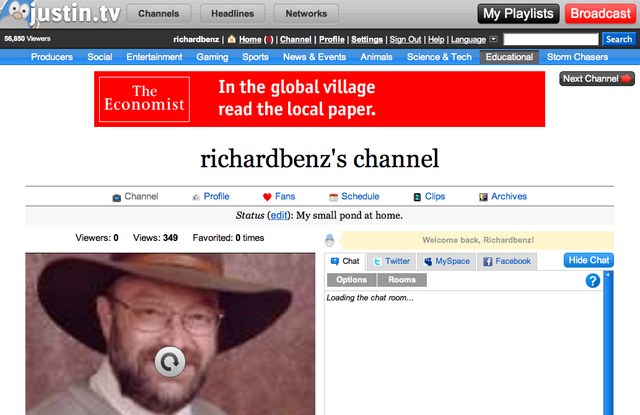
Task: Click the blue chat scrollbar
Action: coord(608,343)
